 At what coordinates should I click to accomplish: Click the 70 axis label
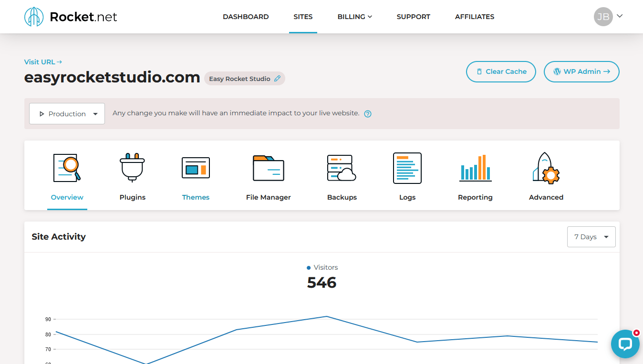[x=48, y=349]
